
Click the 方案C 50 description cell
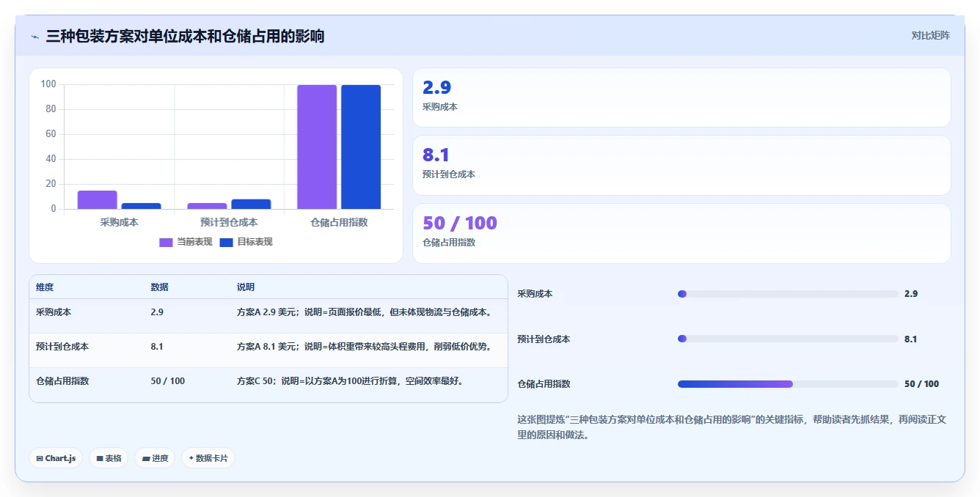tap(351, 381)
